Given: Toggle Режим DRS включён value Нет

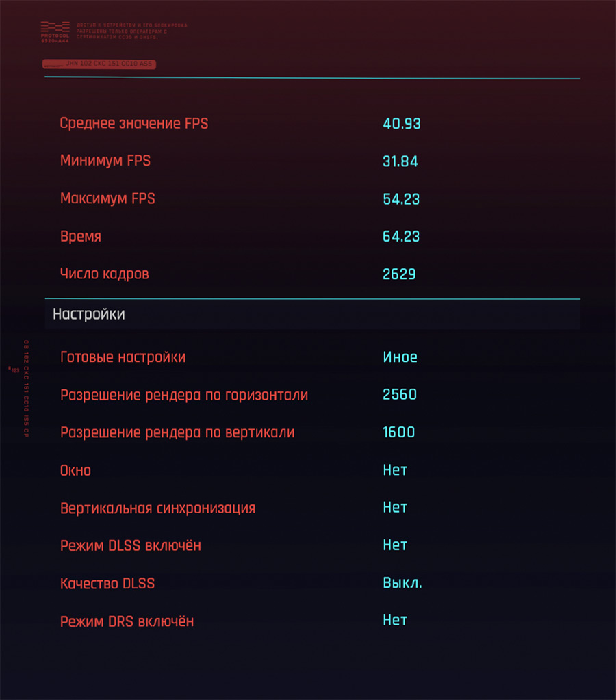Looking at the screenshot, I should [395, 620].
